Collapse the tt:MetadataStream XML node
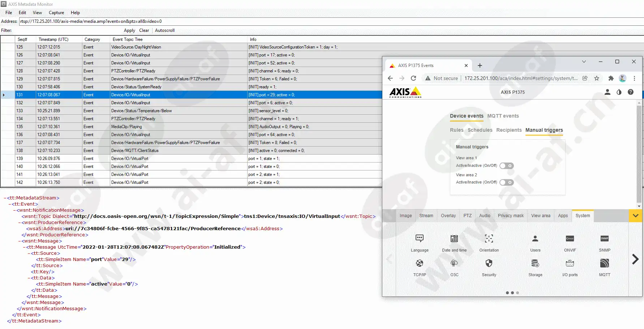This screenshot has width=644, height=329. pyautogui.click(x=5, y=198)
